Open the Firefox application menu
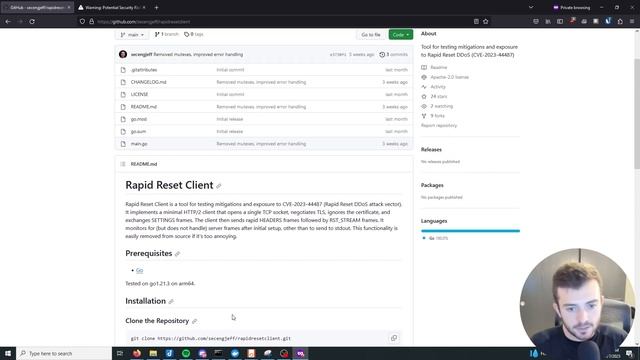The image size is (640, 360). click(x=632, y=21)
